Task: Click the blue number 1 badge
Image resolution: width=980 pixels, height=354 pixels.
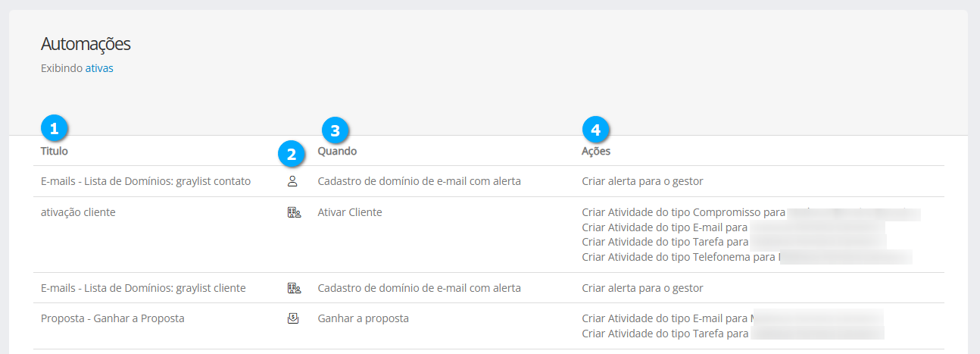Action: coord(54,129)
